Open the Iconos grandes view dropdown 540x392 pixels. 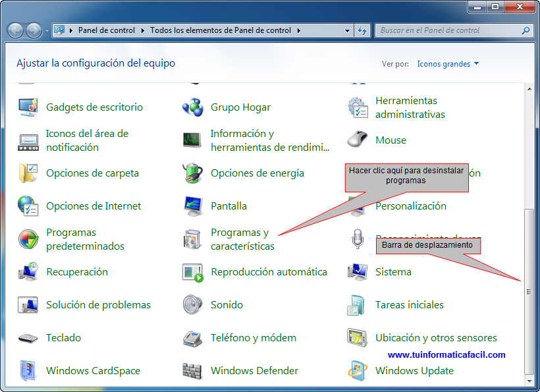[448, 64]
